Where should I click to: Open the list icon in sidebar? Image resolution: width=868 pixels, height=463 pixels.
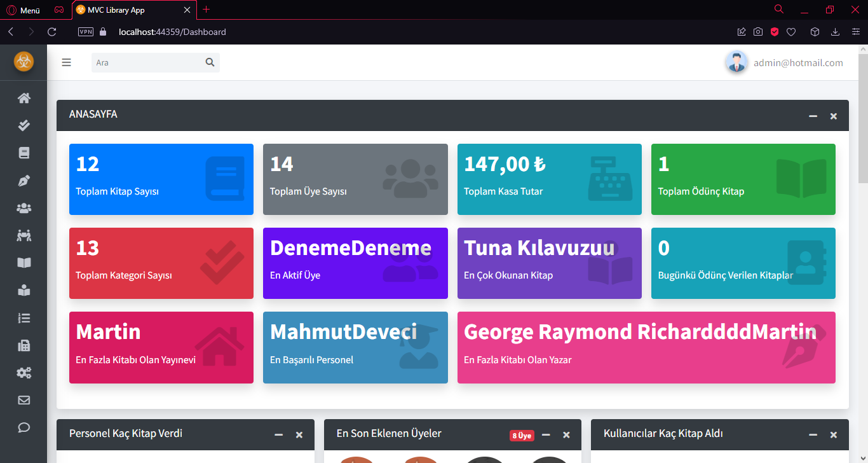24,318
